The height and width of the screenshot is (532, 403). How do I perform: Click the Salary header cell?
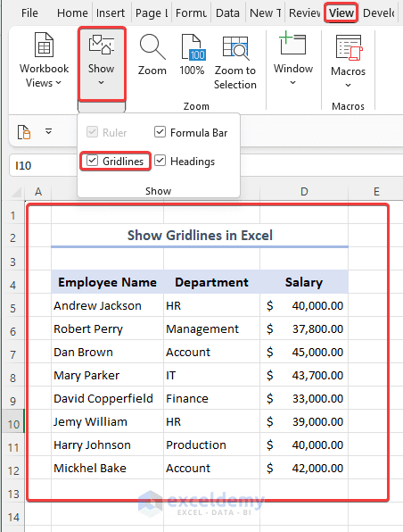[x=304, y=282]
